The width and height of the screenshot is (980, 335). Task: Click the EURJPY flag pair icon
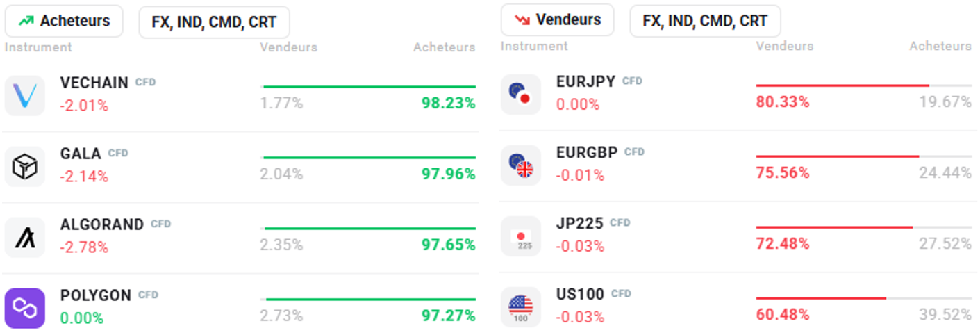(x=520, y=95)
